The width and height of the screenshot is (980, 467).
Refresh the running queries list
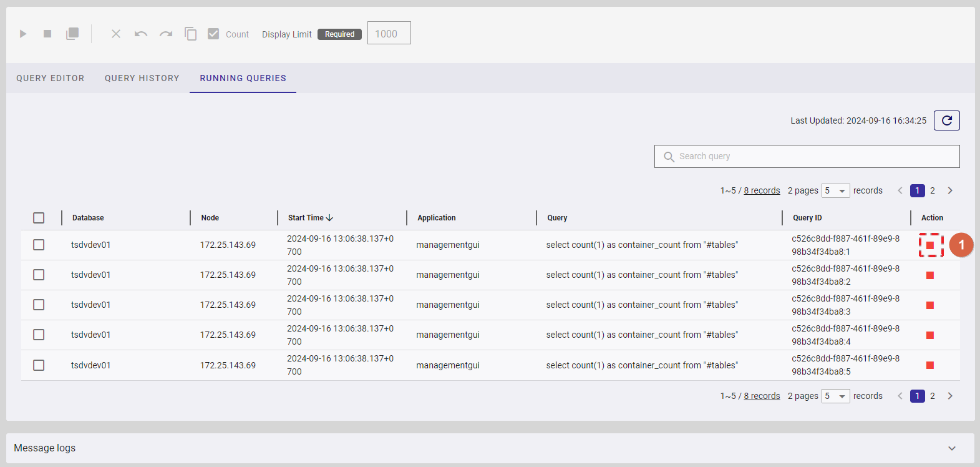click(946, 120)
